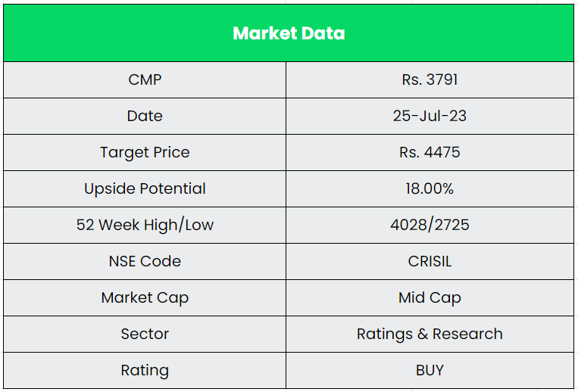Click the 4028/2725 value cell
This screenshot has width=578, height=392.
[430, 225]
